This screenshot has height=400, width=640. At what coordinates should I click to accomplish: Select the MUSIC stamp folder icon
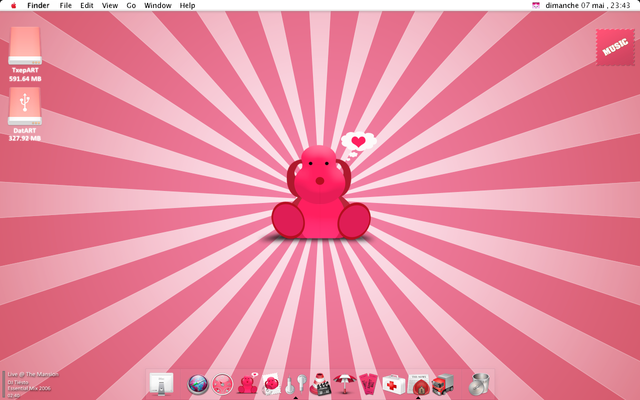coord(615,47)
